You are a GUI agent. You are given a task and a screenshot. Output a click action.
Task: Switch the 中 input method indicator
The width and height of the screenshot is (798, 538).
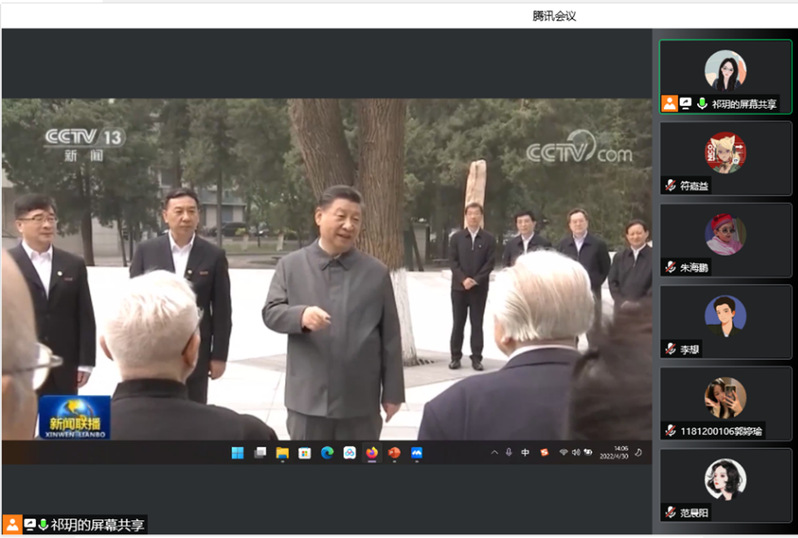[525, 453]
